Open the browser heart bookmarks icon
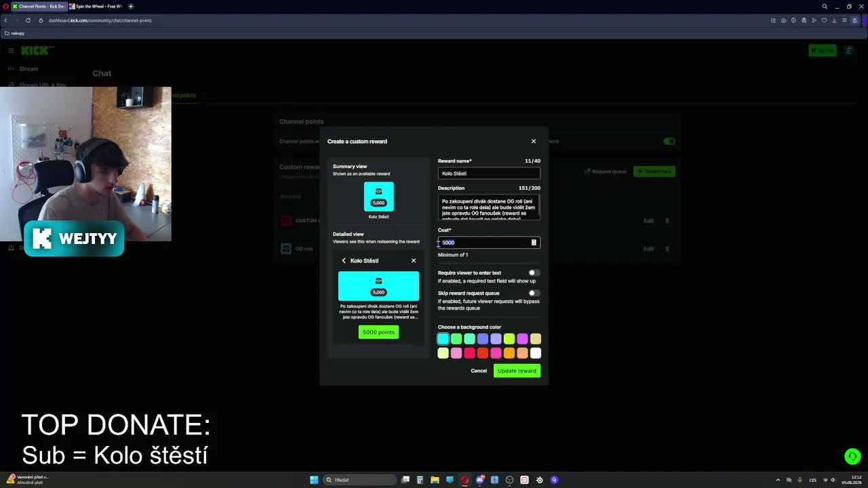868x488 pixels. 824,20
